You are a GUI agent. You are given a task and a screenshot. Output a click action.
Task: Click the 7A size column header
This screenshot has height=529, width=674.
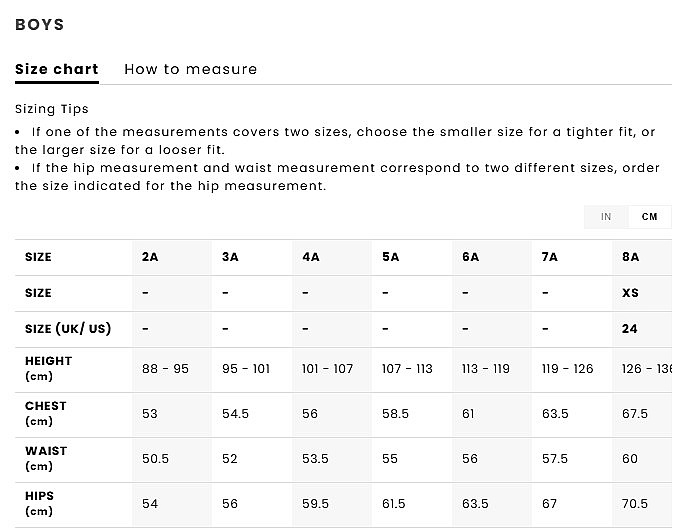pos(549,257)
